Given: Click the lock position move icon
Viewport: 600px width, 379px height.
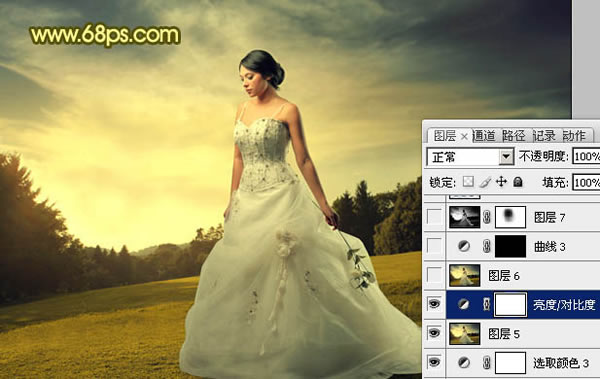Looking at the screenshot, I should 501,182.
